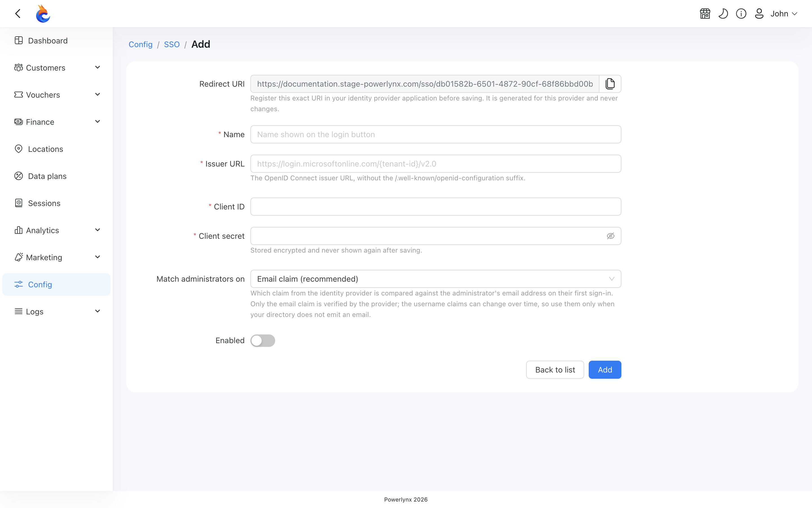812x508 pixels.
Task: Open the info circle icon
Action: coord(741,14)
